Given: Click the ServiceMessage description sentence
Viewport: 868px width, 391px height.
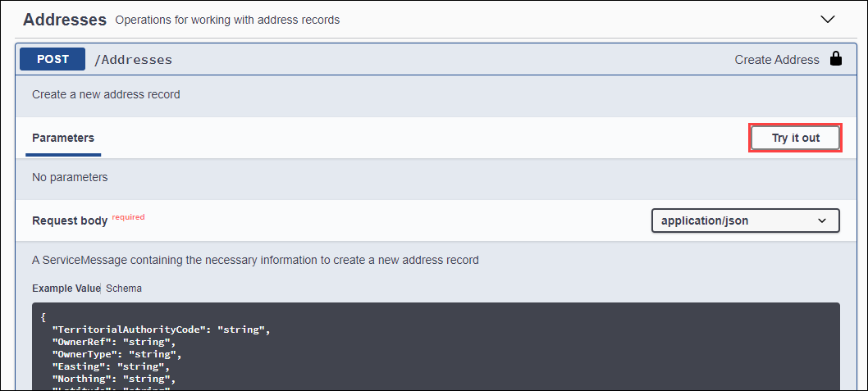Looking at the screenshot, I should [x=255, y=260].
